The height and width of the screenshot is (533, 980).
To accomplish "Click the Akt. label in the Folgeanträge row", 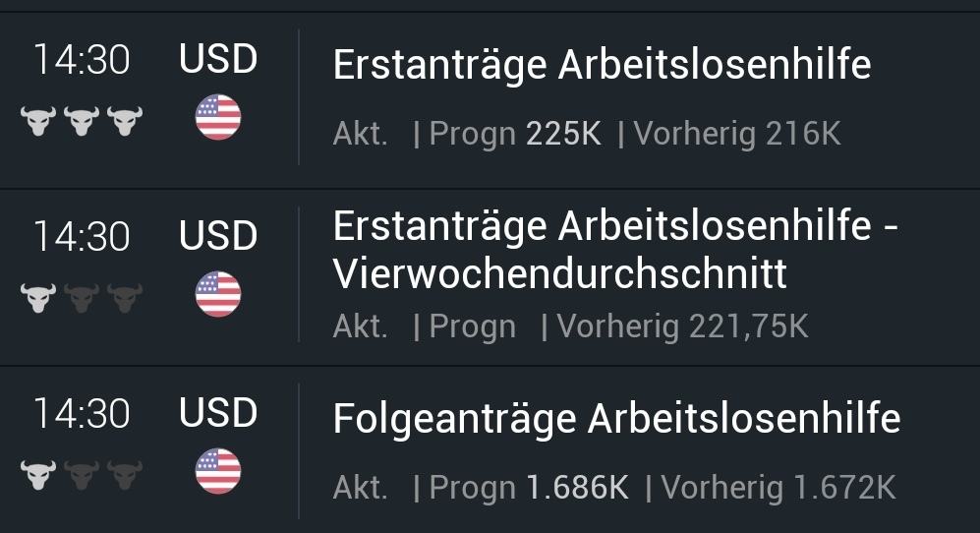I will pos(360,487).
